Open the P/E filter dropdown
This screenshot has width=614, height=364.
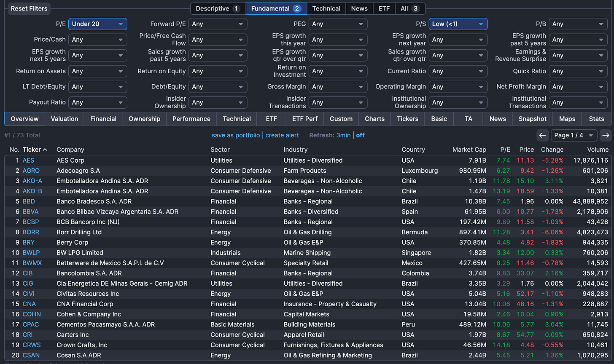97,24
